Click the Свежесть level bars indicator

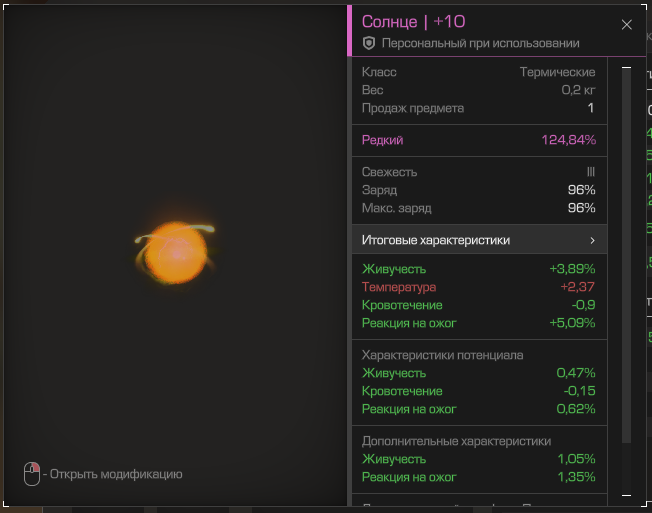pos(591,172)
